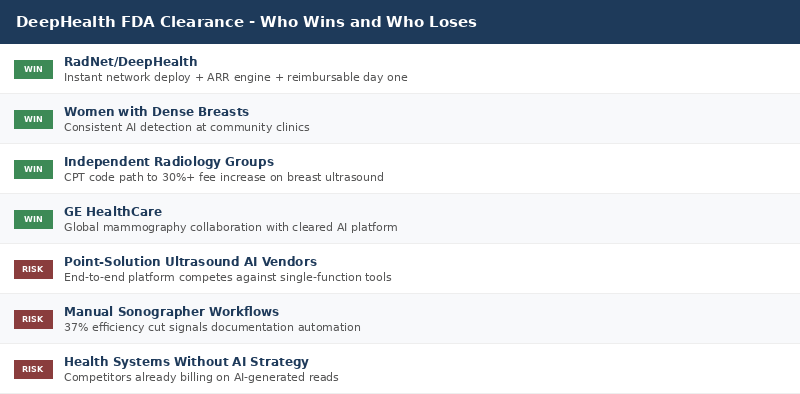
Task: Click the WIN badge beside Women with Dense Breasts
Action: tap(33, 119)
